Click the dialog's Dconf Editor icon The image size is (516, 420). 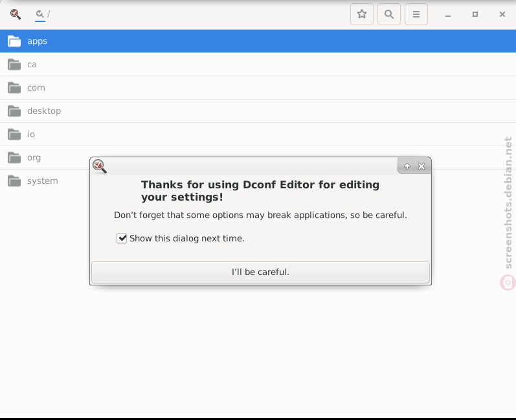(100, 166)
